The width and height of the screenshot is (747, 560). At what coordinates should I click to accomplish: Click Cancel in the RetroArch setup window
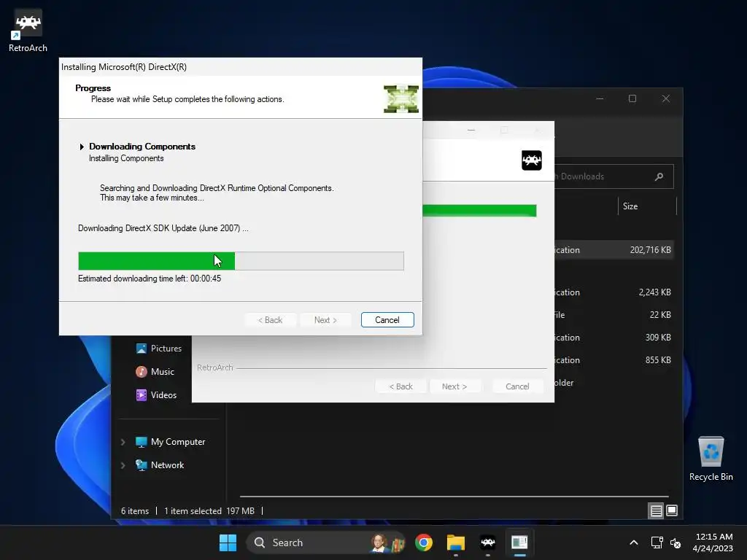(x=517, y=386)
